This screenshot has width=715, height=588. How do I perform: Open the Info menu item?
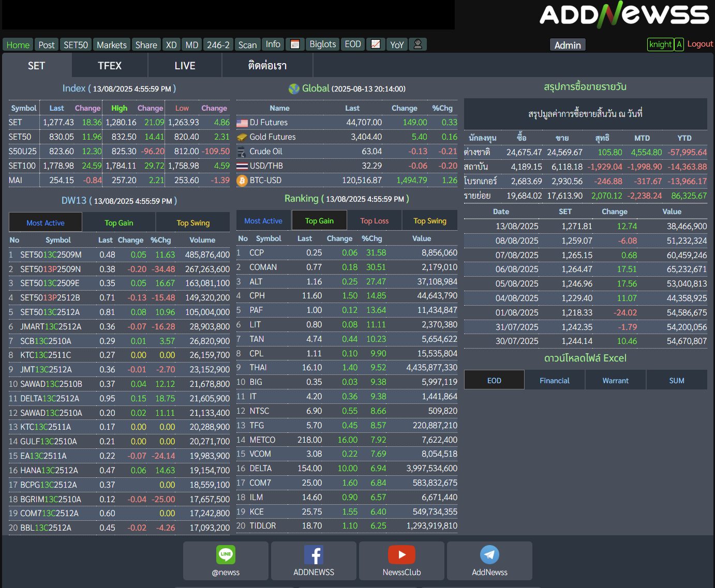pyautogui.click(x=273, y=44)
